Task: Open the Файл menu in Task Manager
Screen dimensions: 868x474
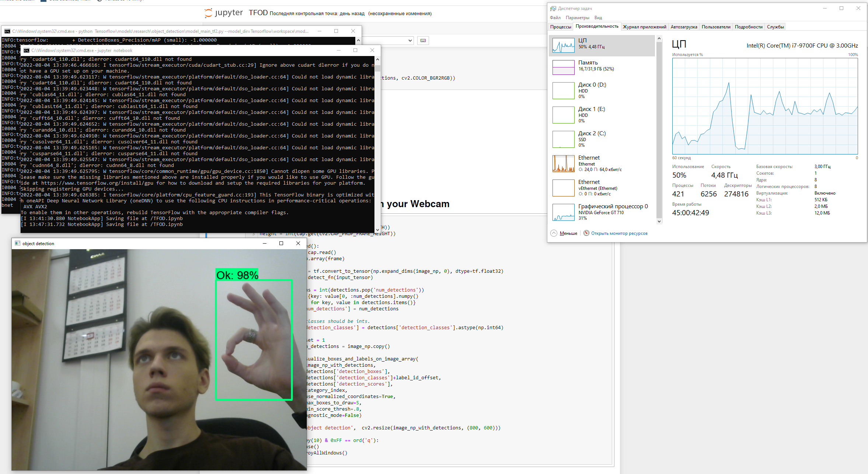Action: coord(555,18)
